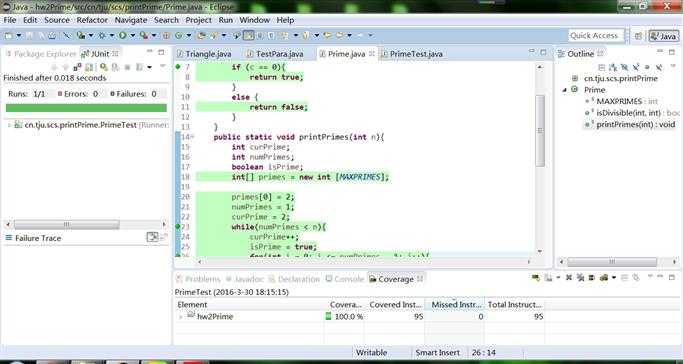Toggle Outline Hide Non-Public Members icon
This screenshot has width=683, height=364.
coord(647,67)
